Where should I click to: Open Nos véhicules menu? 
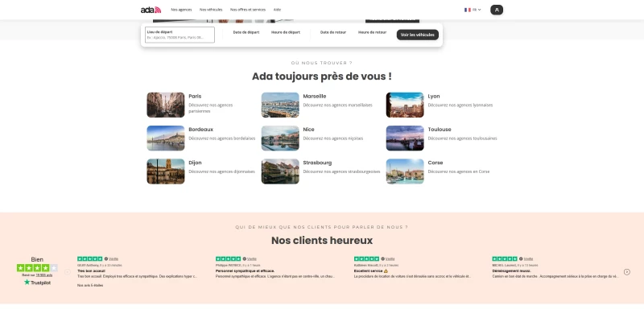pyautogui.click(x=211, y=10)
